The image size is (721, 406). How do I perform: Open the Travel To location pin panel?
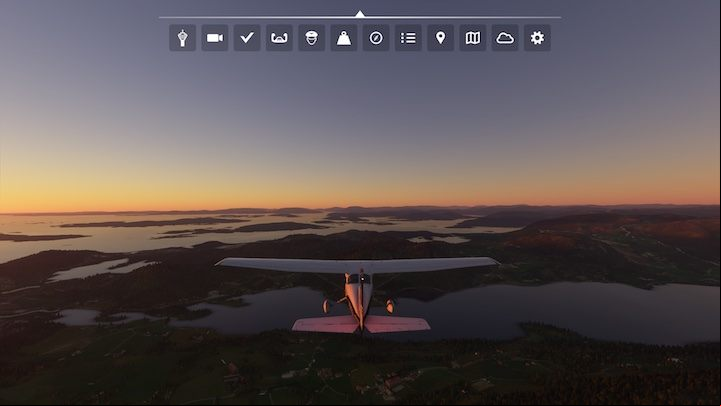pyautogui.click(x=441, y=38)
